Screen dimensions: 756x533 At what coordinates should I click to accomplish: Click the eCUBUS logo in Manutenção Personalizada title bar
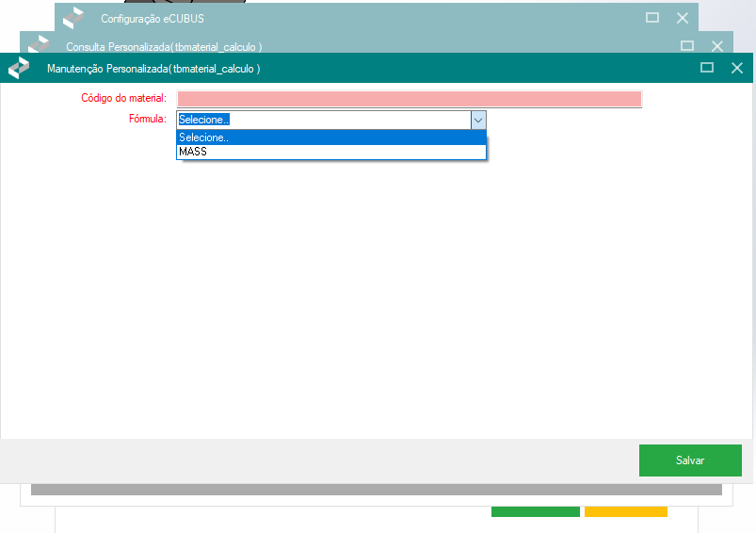[x=19, y=68]
